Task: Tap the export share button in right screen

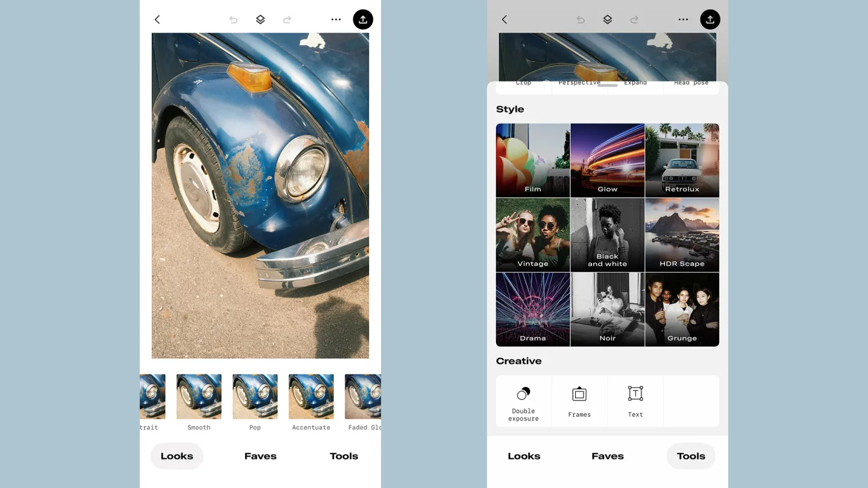Action: tap(710, 19)
